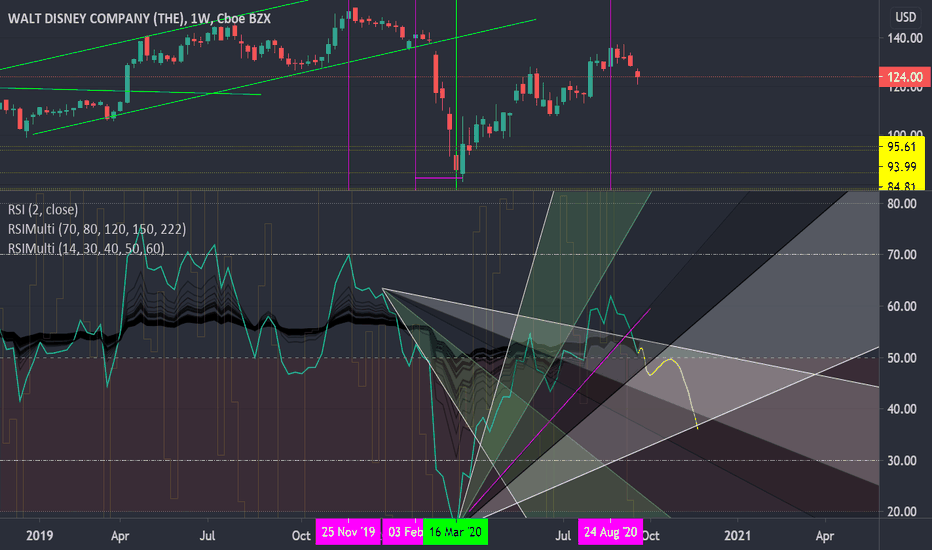Click the 03 Feb magenta date marker
Screen dimensions: 932x550
[403, 532]
